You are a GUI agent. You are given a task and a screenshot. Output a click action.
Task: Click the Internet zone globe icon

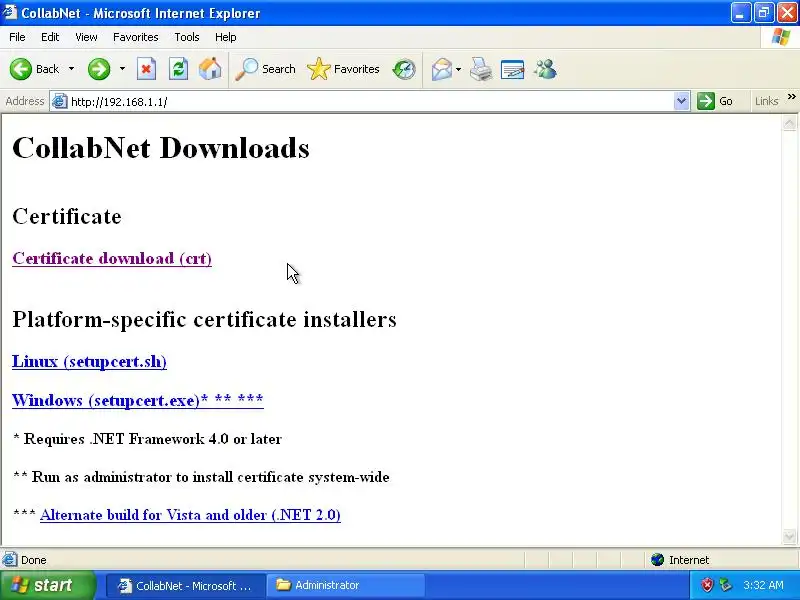pyautogui.click(x=657, y=560)
